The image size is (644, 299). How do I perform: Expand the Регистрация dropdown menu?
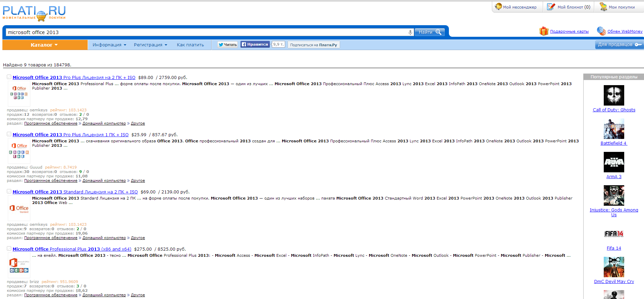tap(150, 45)
